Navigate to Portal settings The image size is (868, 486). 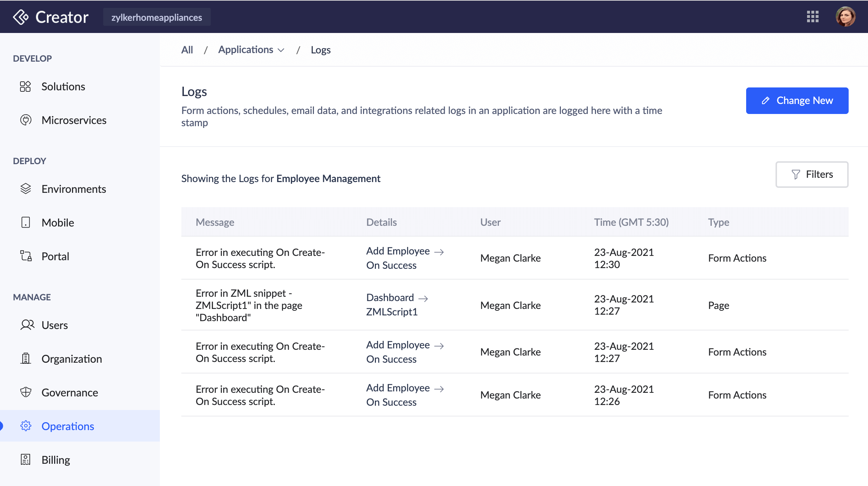pyautogui.click(x=80, y=256)
